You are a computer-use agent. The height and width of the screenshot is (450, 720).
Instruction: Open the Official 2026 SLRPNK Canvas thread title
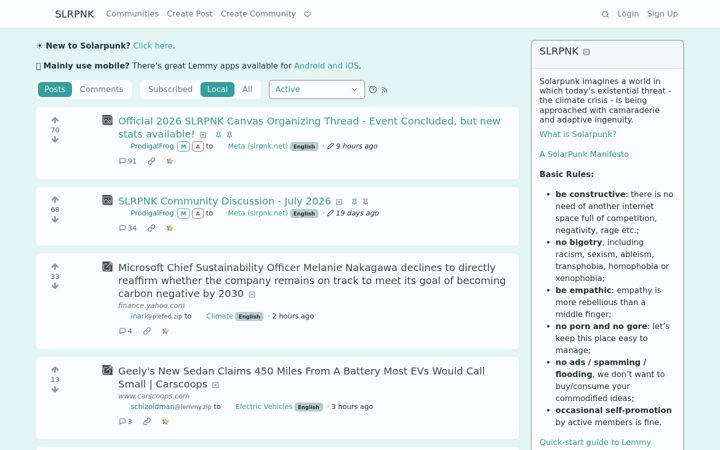[309, 128]
